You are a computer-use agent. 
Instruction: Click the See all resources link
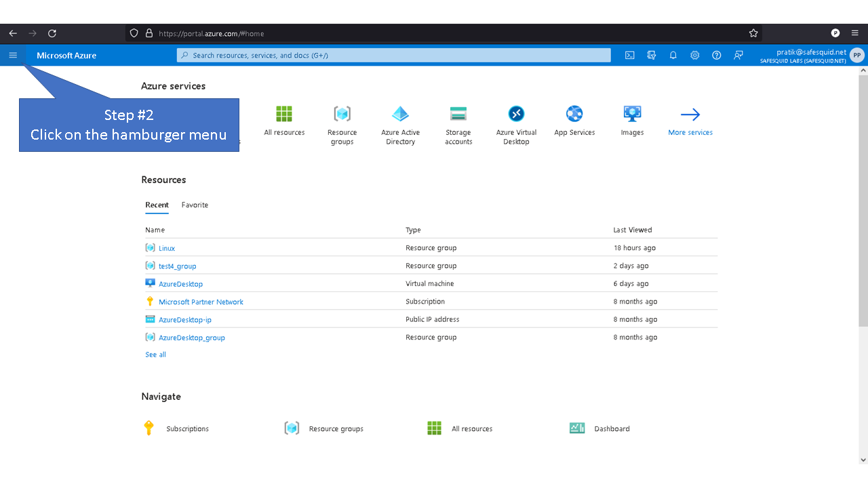pos(155,354)
